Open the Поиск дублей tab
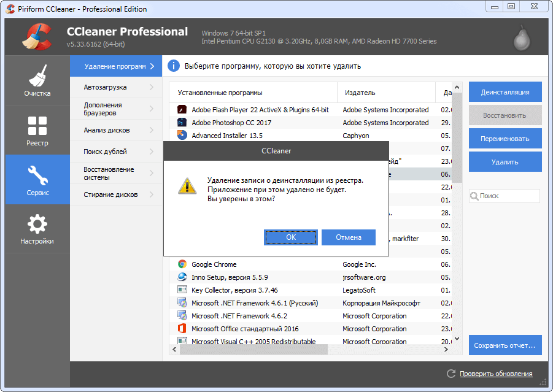 (106, 152)
